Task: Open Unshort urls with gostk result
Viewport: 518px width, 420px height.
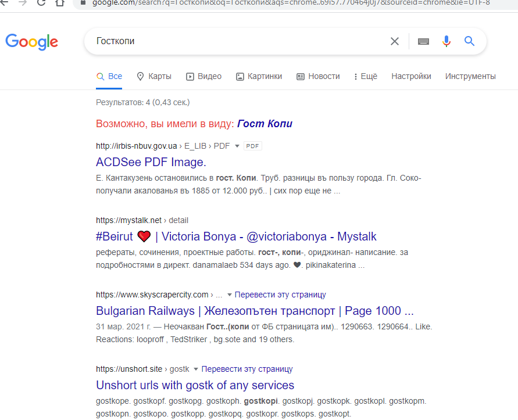Action: 195,385
